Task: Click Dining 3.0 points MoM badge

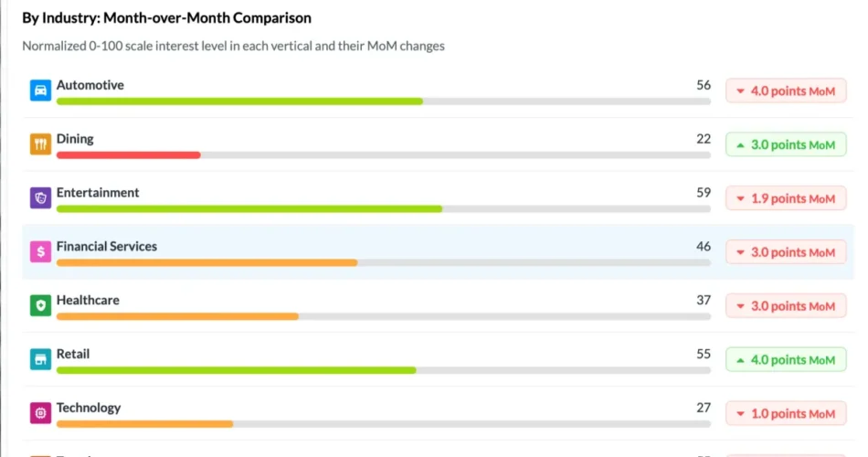Action: pos(786,144)
